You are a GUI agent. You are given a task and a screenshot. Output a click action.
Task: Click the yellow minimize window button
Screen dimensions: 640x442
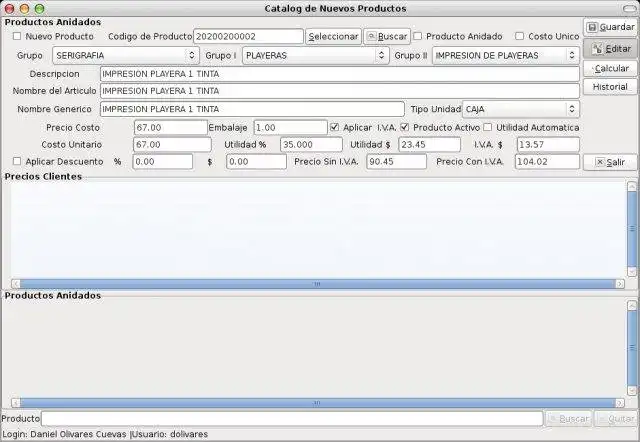[24, 8]
